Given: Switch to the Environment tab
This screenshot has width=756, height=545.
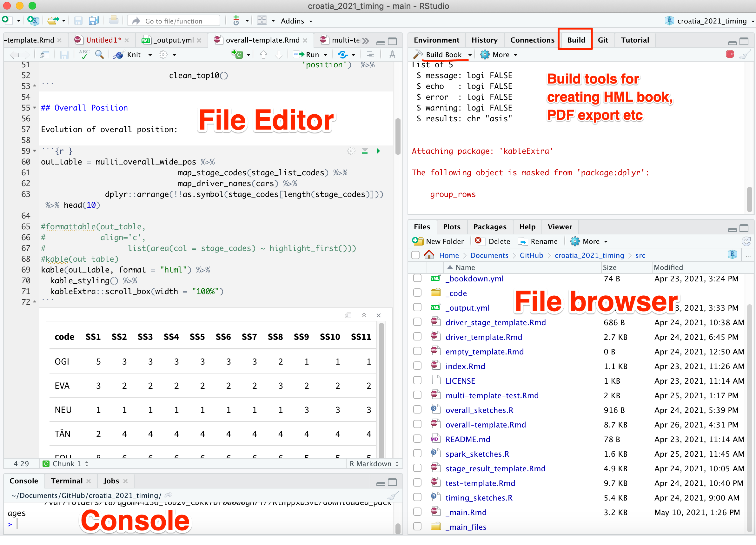Looking at the screenshot, I should 436,40.
